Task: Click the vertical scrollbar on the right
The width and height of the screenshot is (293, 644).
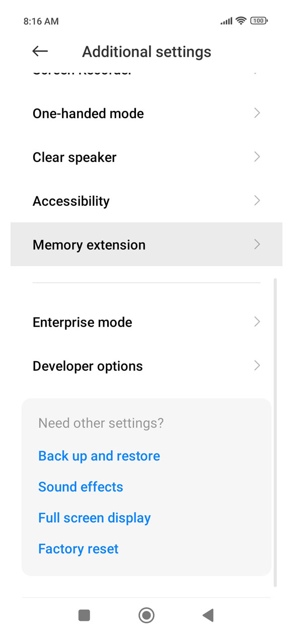Action: [x=275, y=433]
